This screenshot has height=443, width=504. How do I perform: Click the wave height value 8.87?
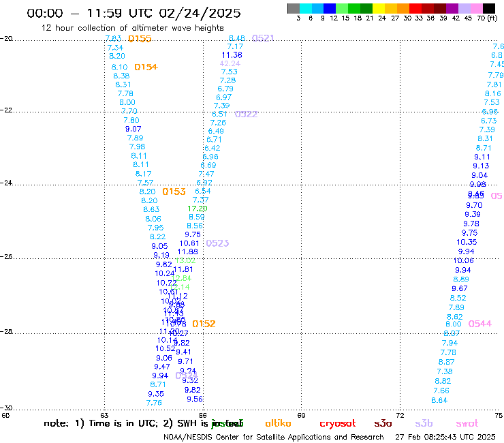pyautogui.click(x=447, y=362)
